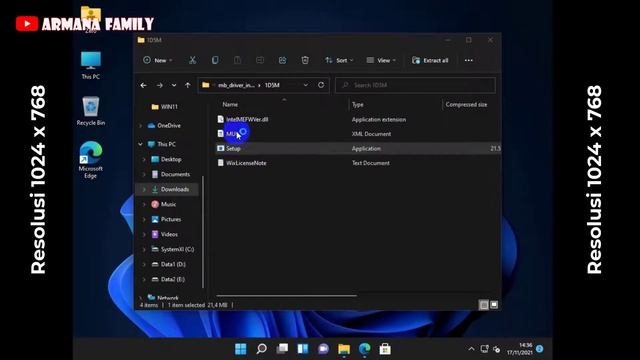640x360 pixels.
Task: Click the Copy icon in toolbar
Action: [215, 60]
